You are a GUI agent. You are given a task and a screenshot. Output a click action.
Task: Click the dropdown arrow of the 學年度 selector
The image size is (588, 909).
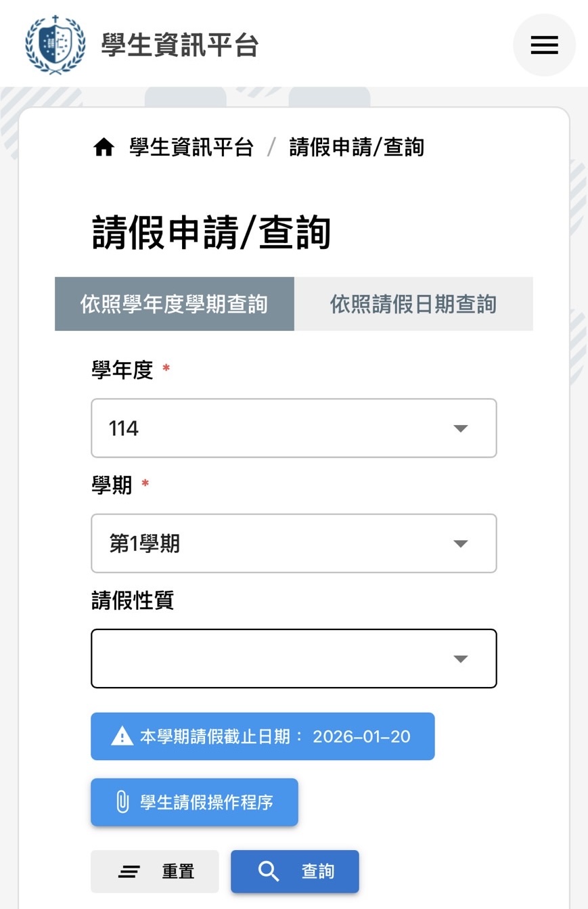[x=461, y=428]
